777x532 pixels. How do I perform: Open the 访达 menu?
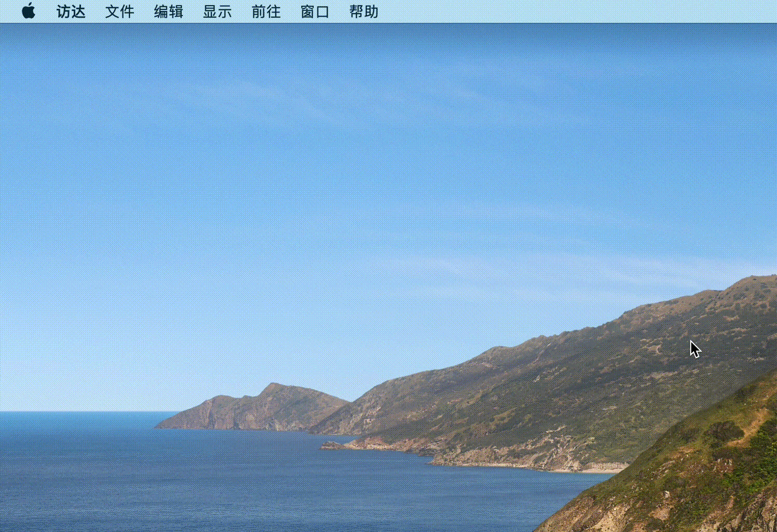click(x=71, y=11)
